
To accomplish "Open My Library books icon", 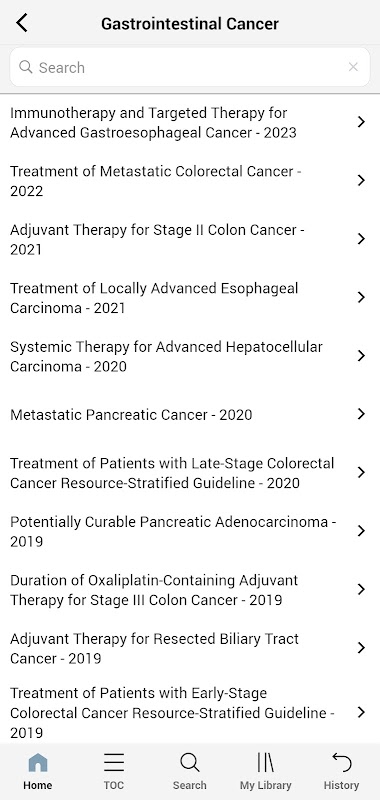I will [x=265, y=771].
